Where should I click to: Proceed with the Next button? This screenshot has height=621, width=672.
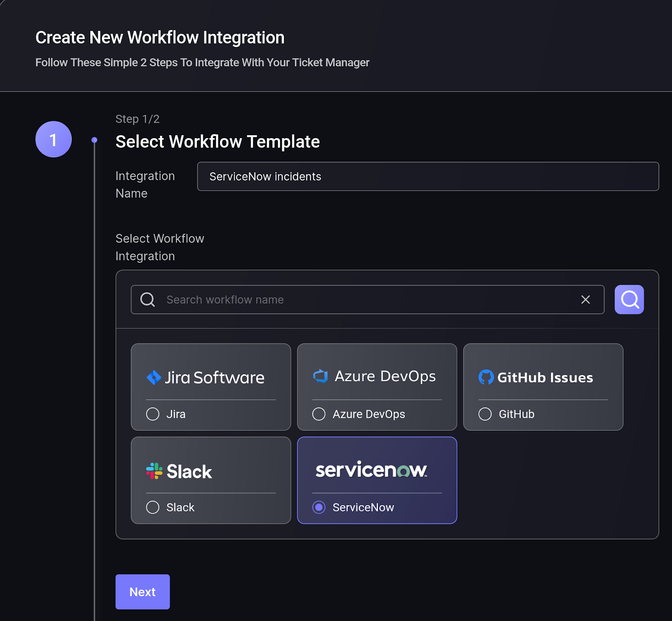143,592
